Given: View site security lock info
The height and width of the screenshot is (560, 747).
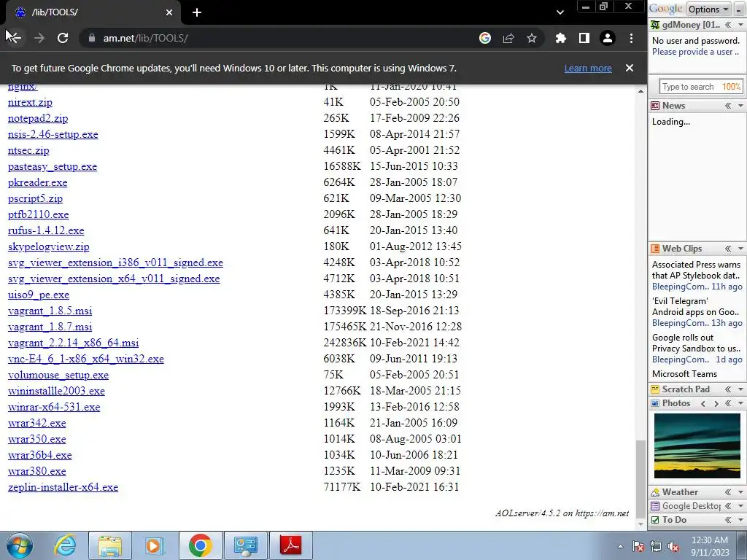Looking at the screenshot, I should [x=92, y=38].
